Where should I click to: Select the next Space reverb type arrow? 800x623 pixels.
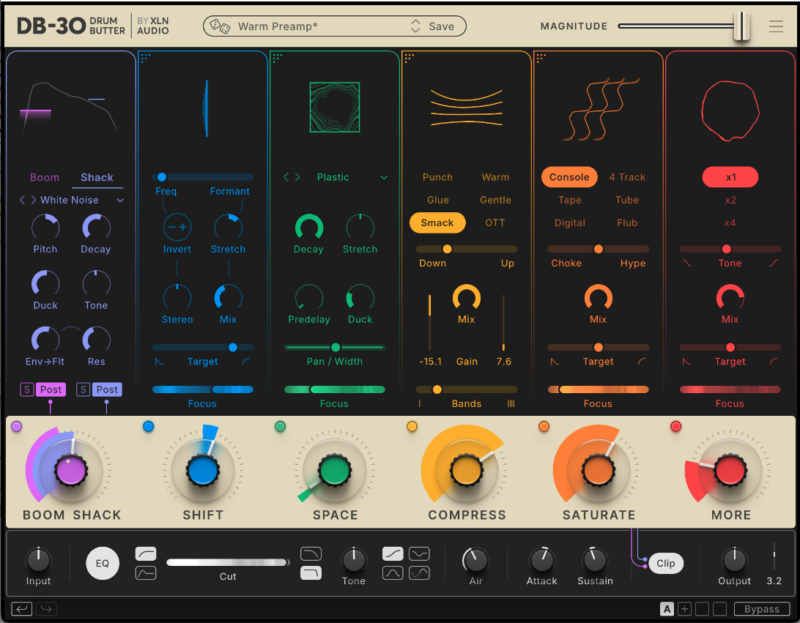[296, 177]
